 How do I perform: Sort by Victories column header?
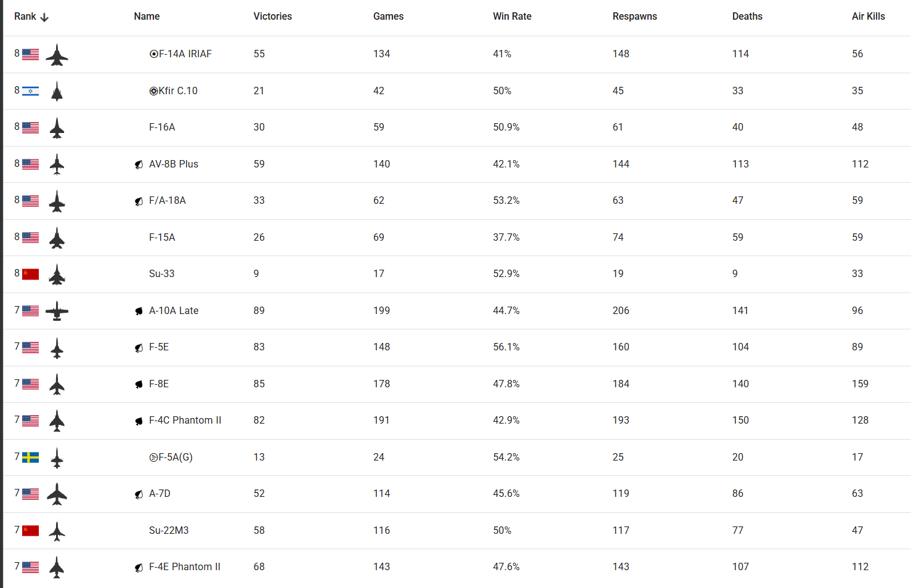pyautogui.click(x=272, y=17)
